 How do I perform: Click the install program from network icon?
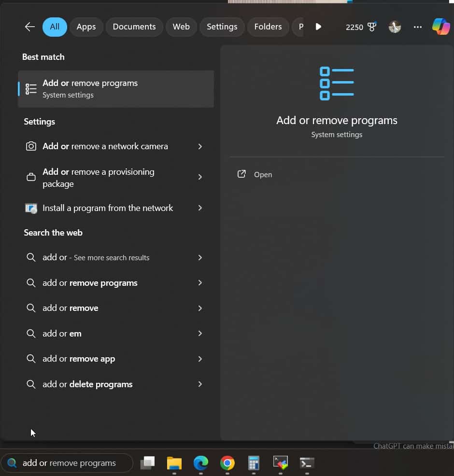tap(31, 208)
